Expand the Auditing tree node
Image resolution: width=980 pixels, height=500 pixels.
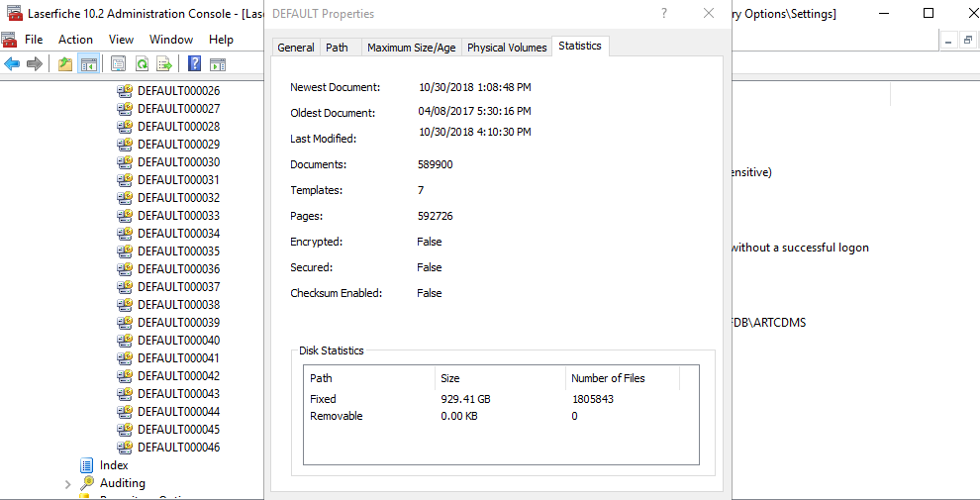pos(67,484)
